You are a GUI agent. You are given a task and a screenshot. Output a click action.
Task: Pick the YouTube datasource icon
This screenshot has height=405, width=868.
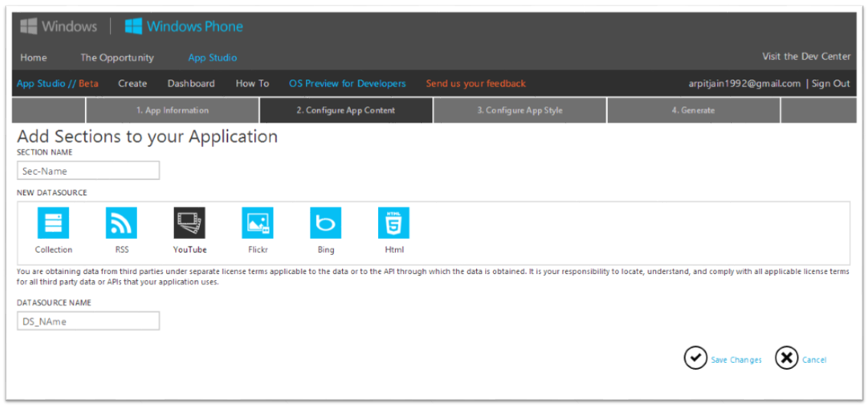coord(189,223)
